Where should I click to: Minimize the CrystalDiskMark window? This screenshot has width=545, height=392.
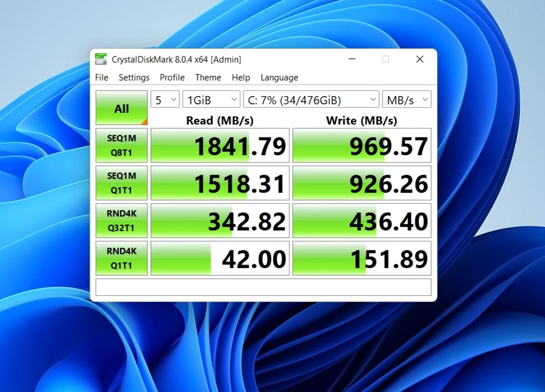tap(352, 59)
